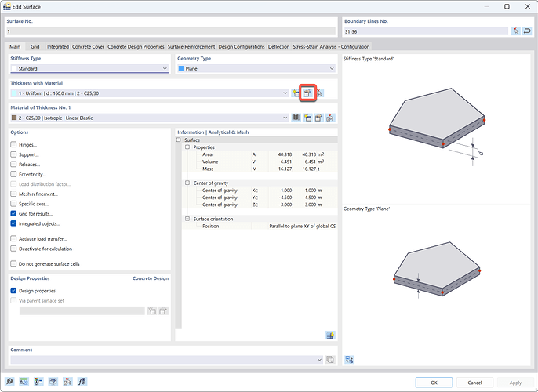Toggle Specific axes checkbox
This screenshot has width=538, height=392.
(13, 204)
